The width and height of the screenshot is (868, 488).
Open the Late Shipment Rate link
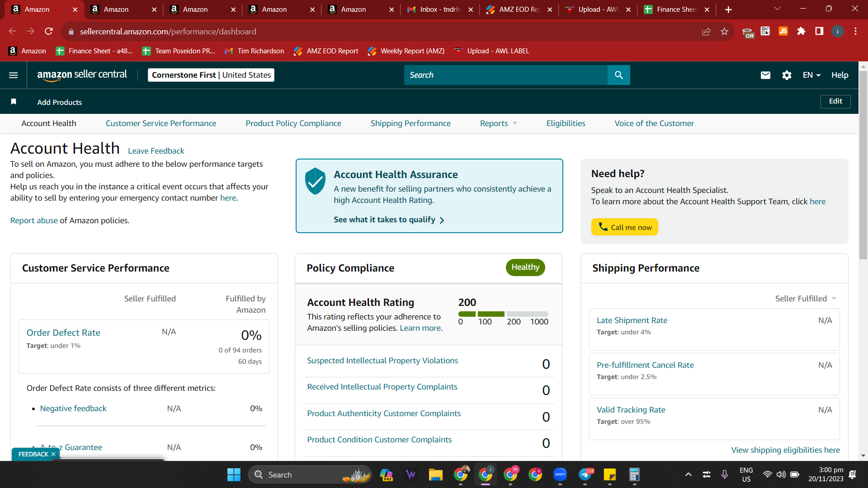point(632,320)
